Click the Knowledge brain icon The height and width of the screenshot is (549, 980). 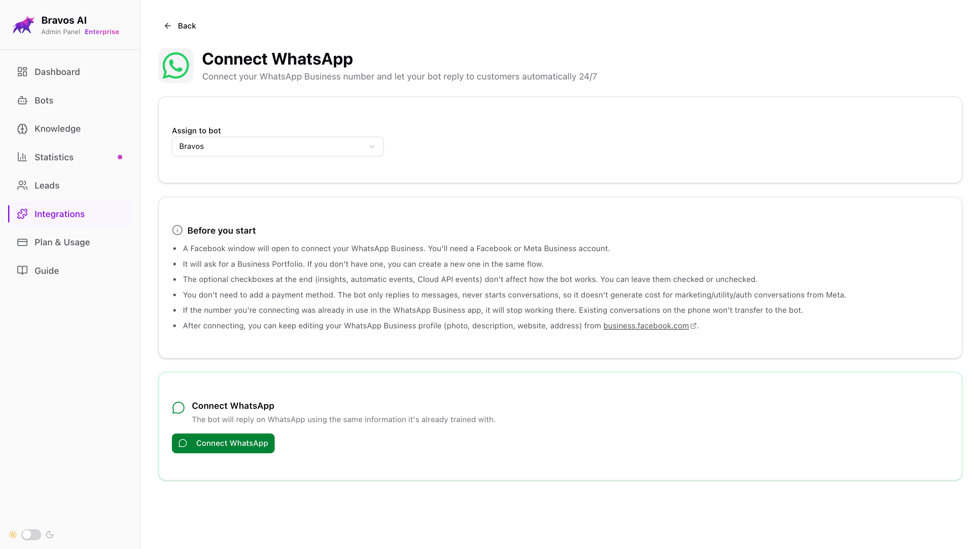pyautogui.click(x=22, y=129)
